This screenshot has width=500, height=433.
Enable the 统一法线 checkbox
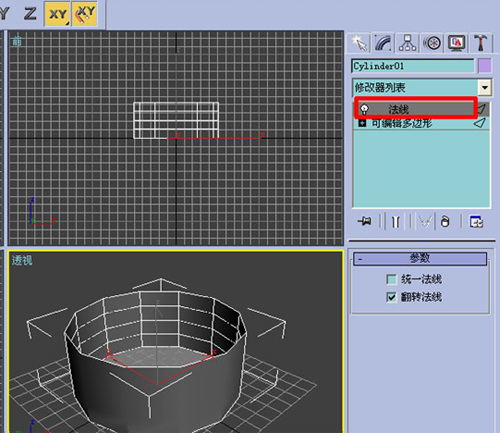[x=392, y=279]
